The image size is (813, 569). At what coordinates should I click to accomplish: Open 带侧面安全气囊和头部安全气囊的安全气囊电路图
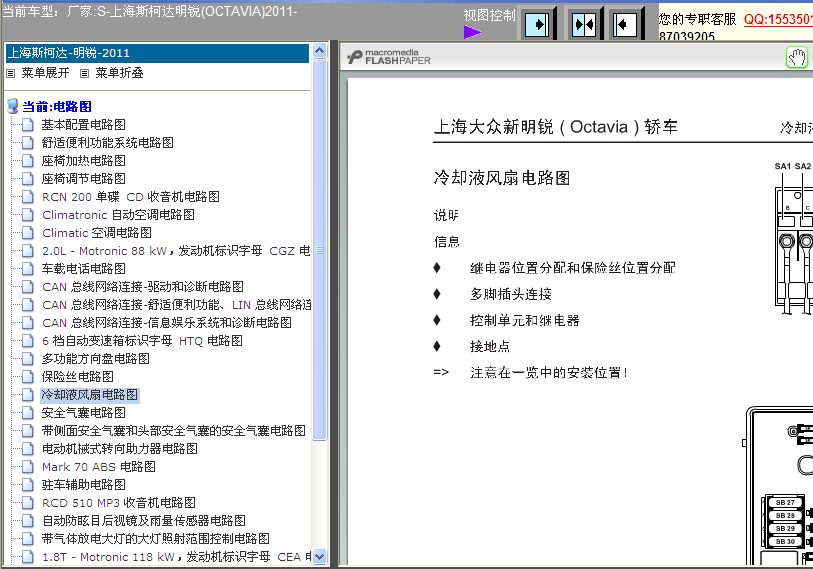click(174, 431)
